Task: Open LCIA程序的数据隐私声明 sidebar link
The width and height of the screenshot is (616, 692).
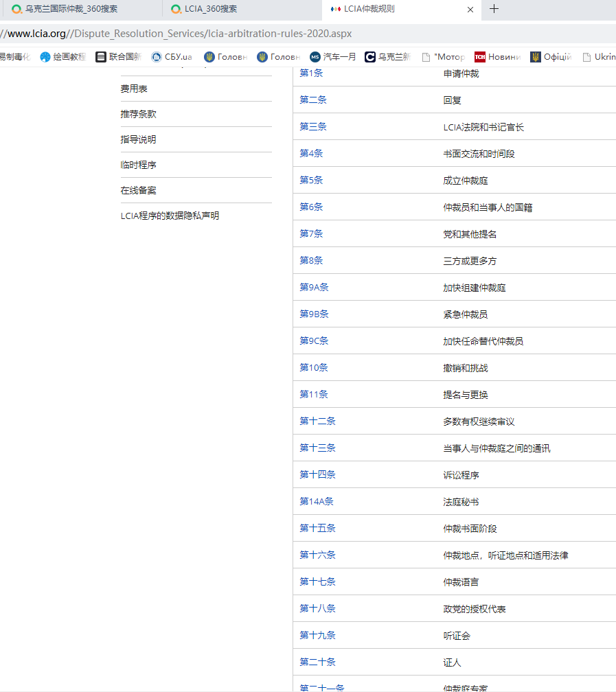Action: tap(170, 216)
